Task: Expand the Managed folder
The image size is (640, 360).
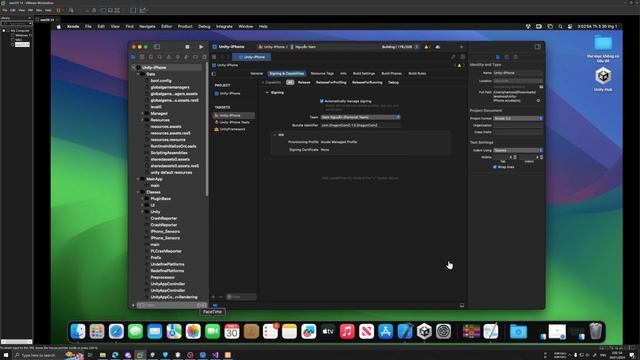Action: pos(142,113)
